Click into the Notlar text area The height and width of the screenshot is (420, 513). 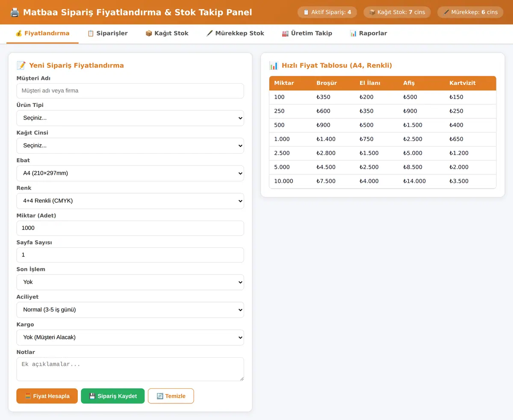tap(130, 369)
